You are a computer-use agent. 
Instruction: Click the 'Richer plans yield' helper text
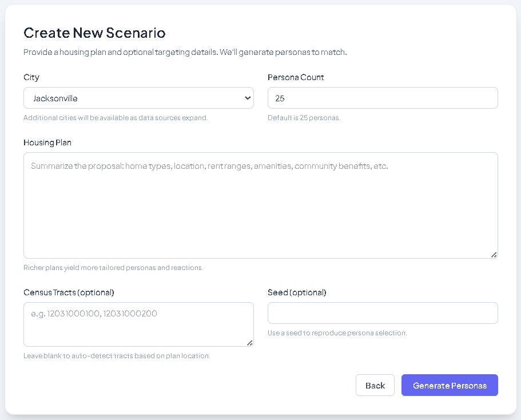113,268
